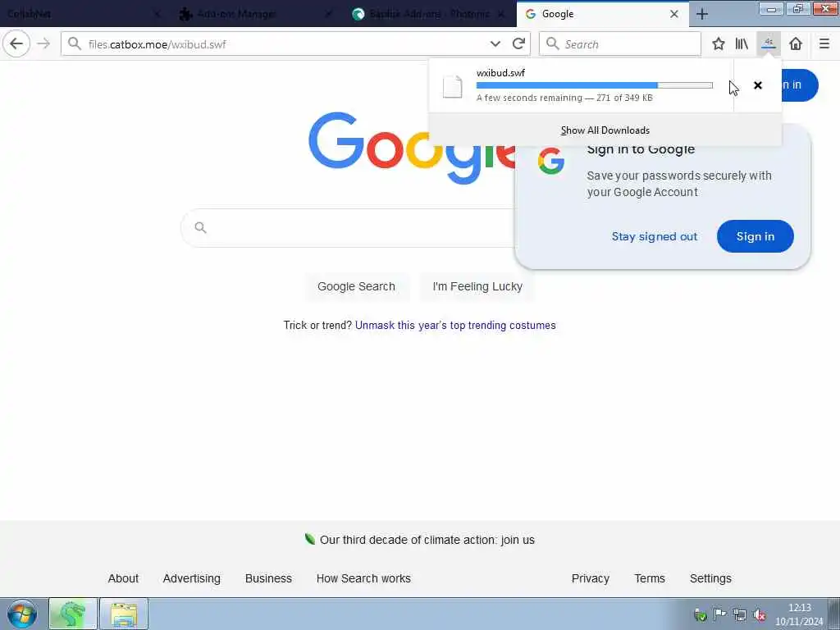The height and width of the screenshot is (630, 840).
Task: Open the About footer link
Action: click(x=123, y=578)
